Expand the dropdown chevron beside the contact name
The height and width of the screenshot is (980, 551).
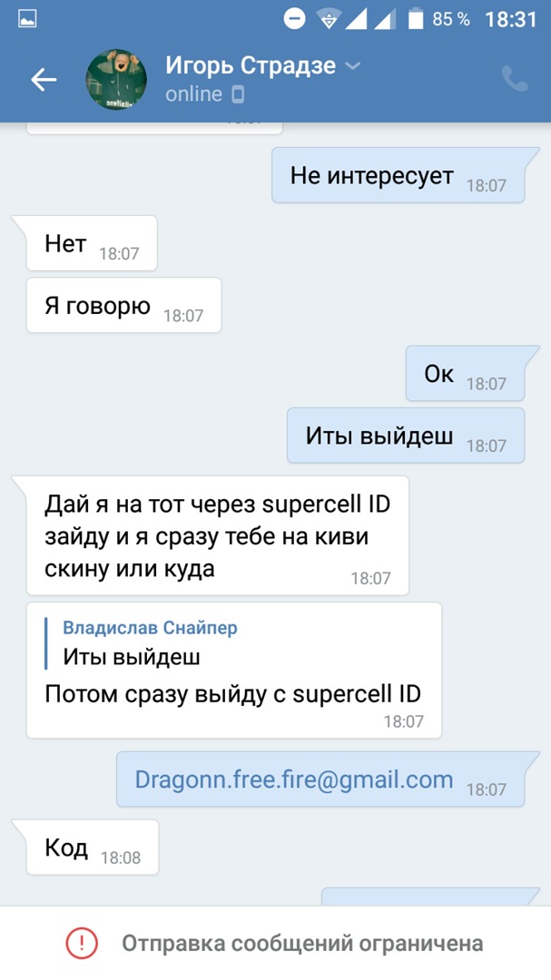(353, 65)
